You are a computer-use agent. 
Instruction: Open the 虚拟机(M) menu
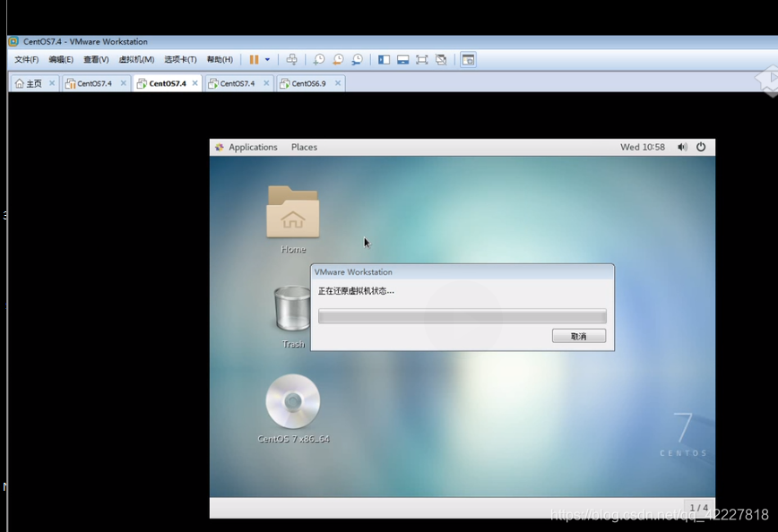click(x=136, y=59)
